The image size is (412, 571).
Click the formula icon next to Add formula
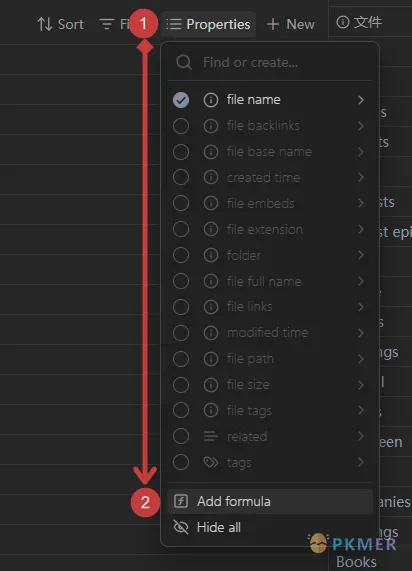[181, 501]
